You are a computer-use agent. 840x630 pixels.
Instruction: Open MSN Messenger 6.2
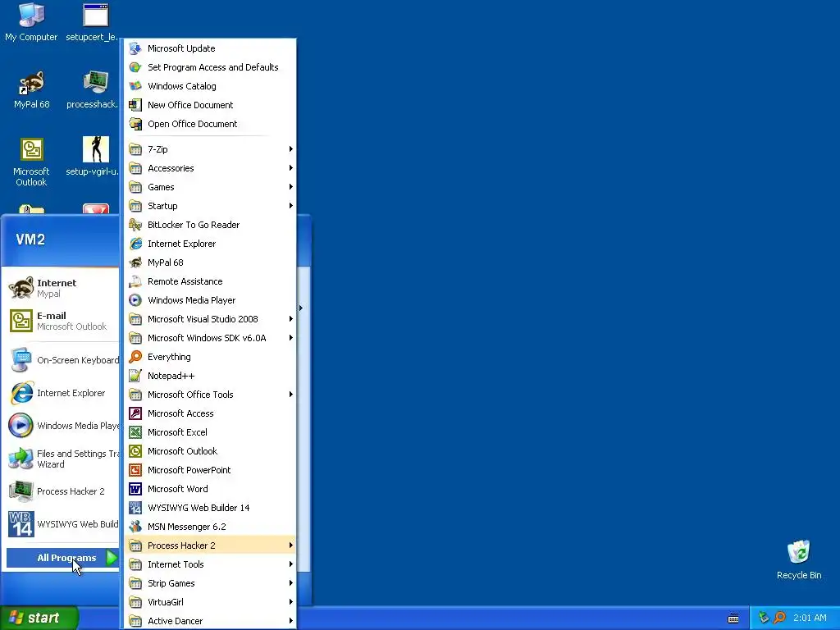tap(209, 527)
